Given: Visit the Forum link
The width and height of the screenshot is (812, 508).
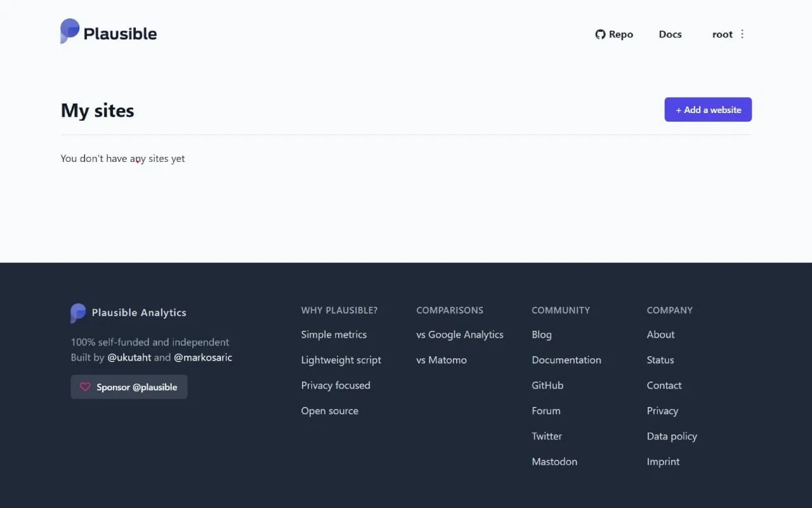Looking at the screenshot, I should coord(546,411).
